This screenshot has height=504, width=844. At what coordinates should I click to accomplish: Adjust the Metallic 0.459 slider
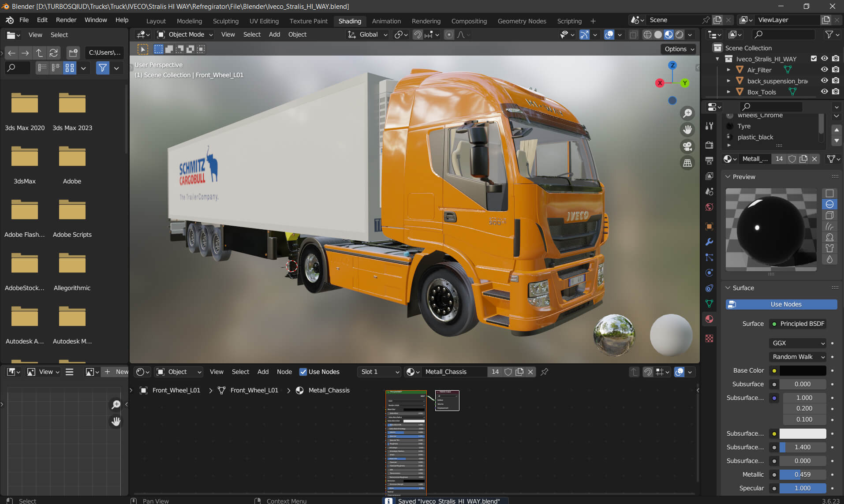coord(803,474)
